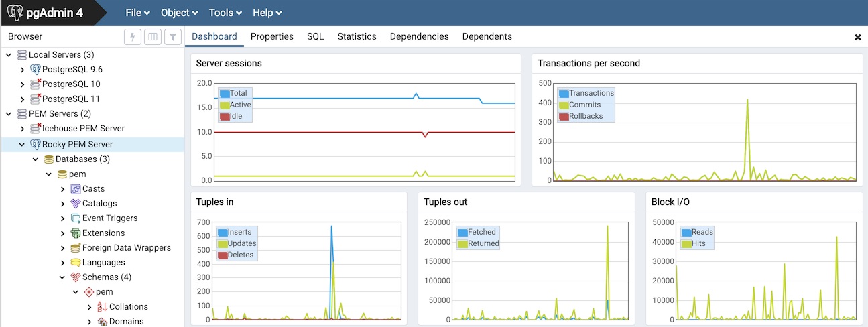Collapse the Schemas (4) node
This screenshot has height=327, width=868.
tap(62, 277)
